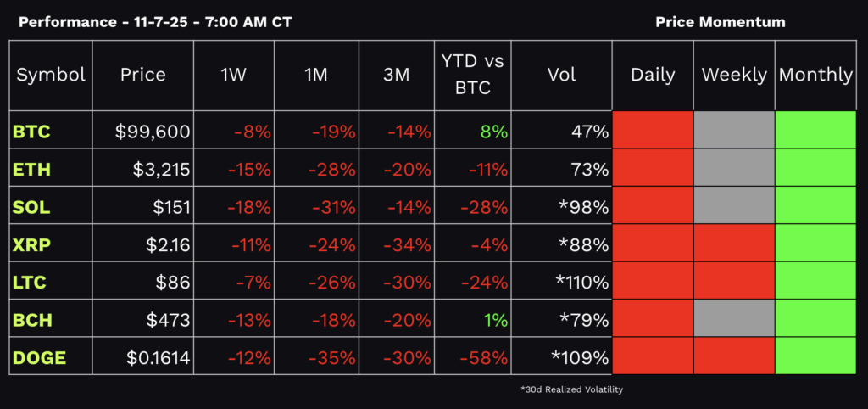Click the Symbol column header

click(x=51, y=75)
